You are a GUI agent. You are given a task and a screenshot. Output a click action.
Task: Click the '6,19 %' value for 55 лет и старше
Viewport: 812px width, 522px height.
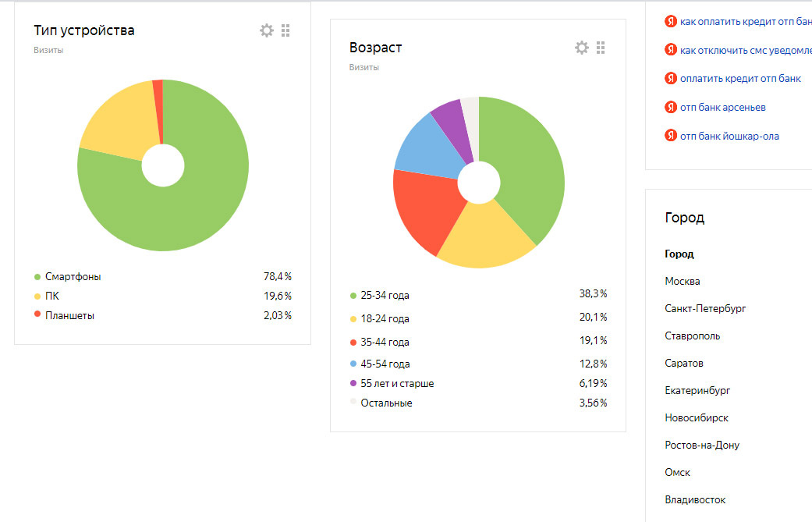tap(593, 383)
